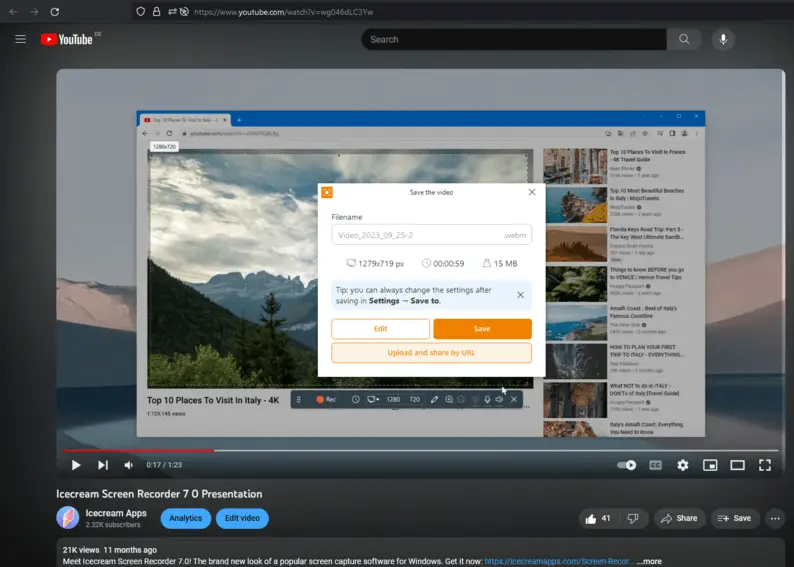Mute the video volume
The height and width of the screenshot is (567, 794).
tap(129, 465)
